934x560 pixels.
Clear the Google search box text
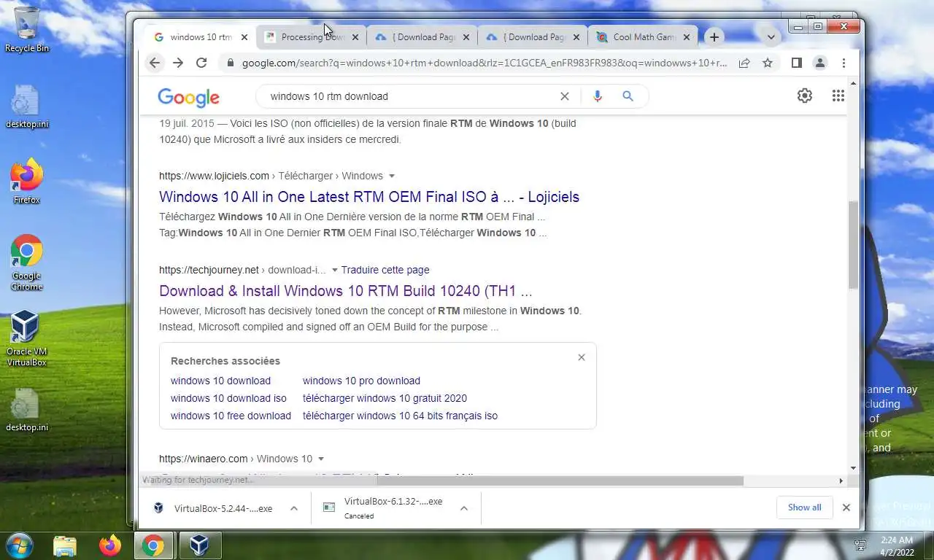pos(564,96)
